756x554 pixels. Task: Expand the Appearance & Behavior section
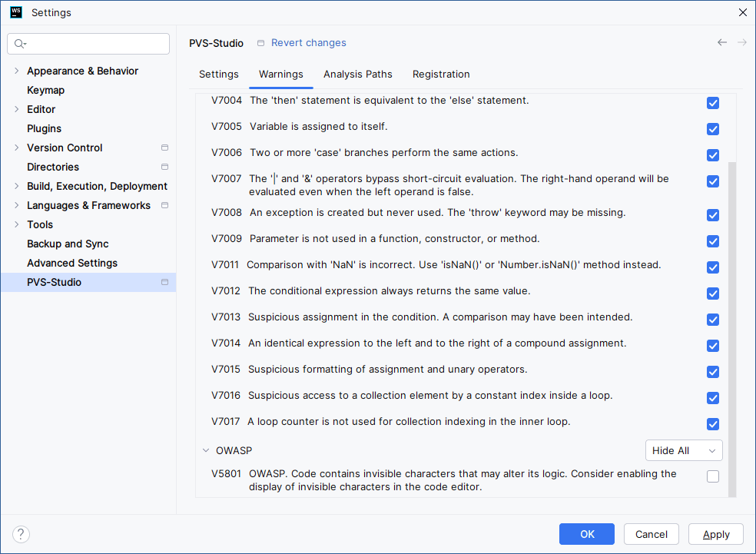17,71
